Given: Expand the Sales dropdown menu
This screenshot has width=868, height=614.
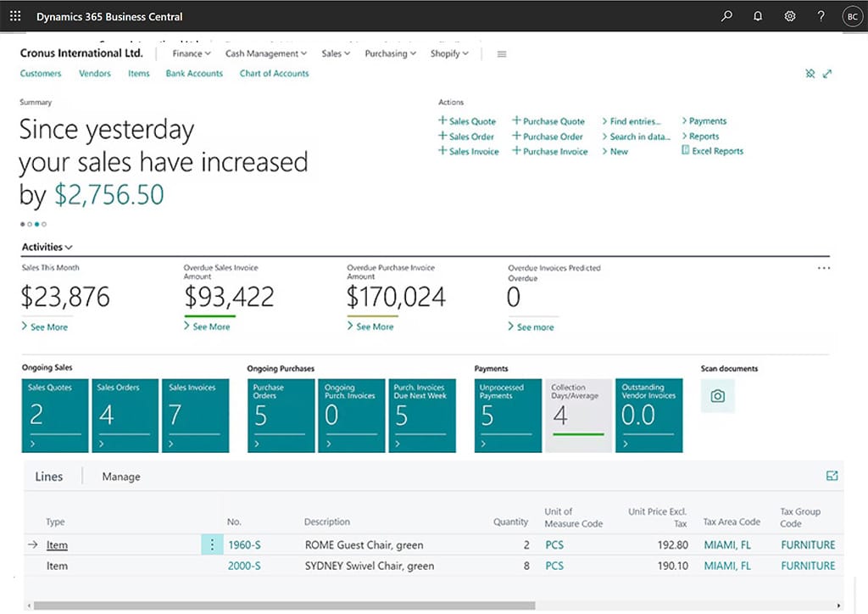Looking at the screenshot, I should pyautogui.click(x=336, y=53).
